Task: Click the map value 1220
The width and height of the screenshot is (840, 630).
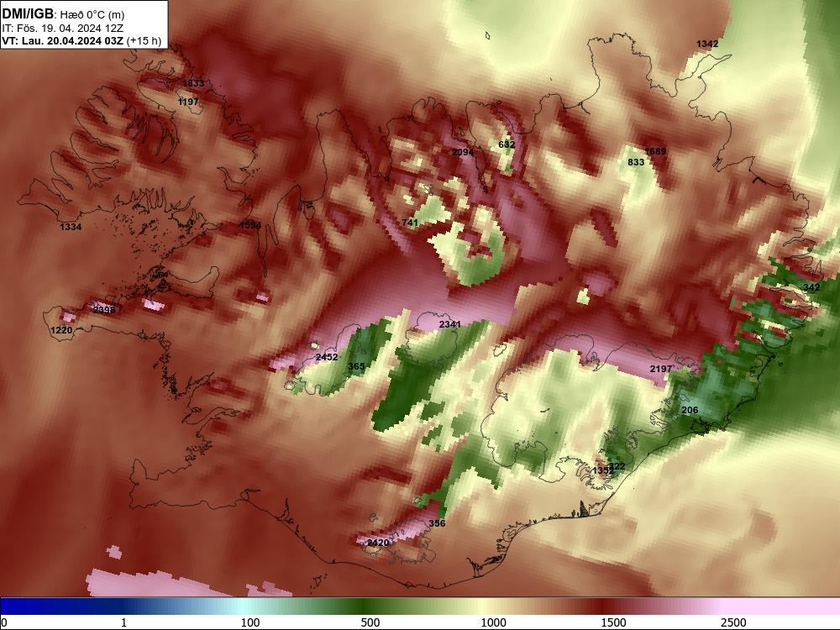Action: 61,330
